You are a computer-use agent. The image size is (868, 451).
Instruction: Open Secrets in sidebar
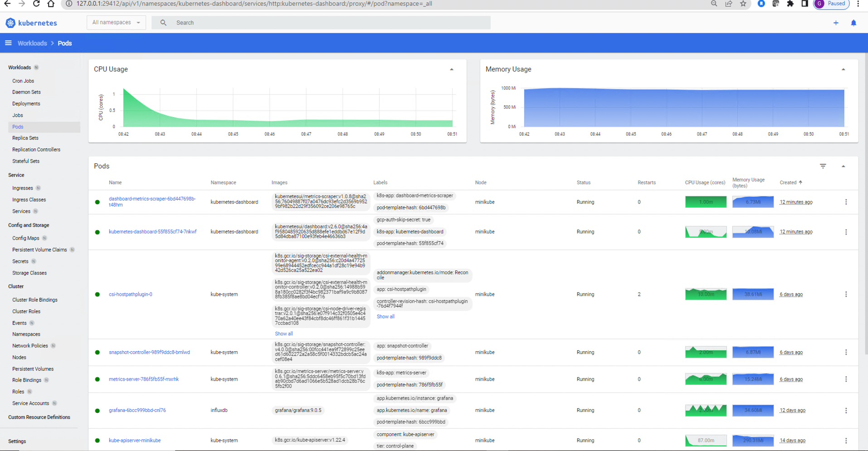click(20, 261)
